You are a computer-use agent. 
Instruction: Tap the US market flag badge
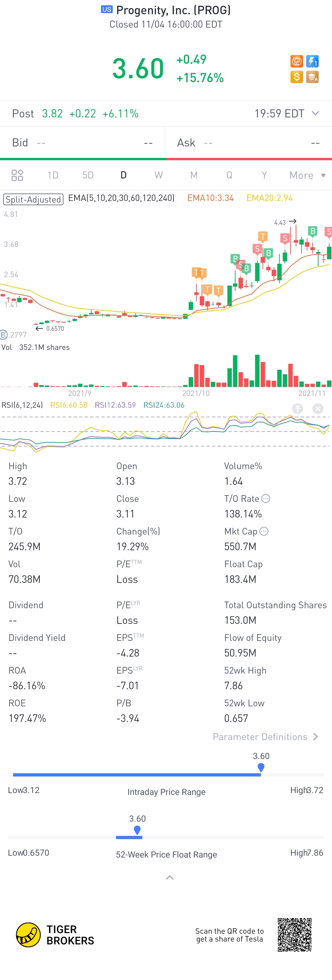point(107,9)
